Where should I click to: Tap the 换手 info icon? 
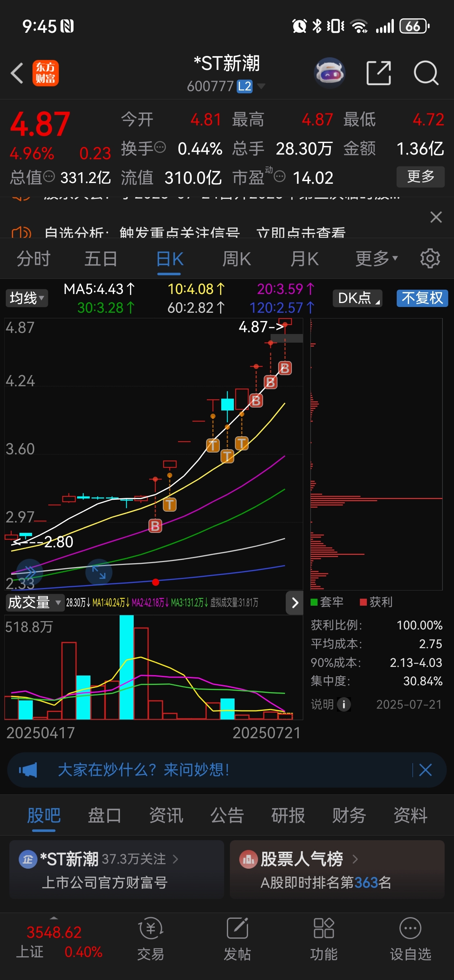coord(160,147)
